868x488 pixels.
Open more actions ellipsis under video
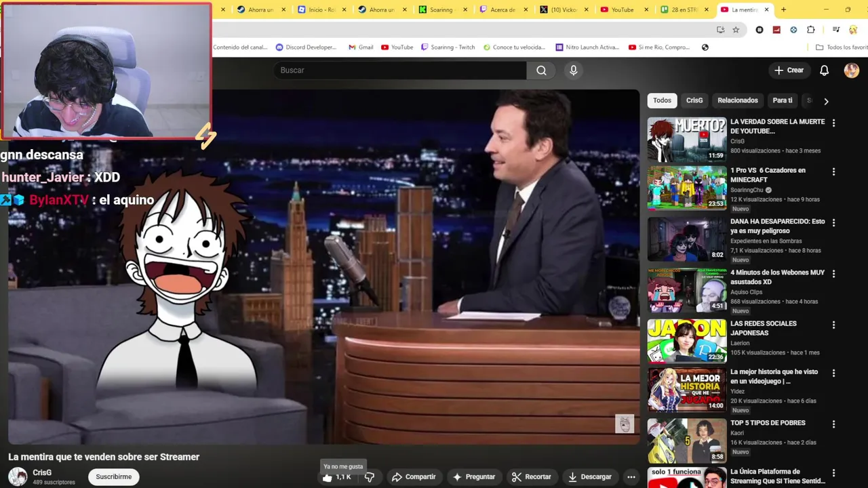coord(631,477)
